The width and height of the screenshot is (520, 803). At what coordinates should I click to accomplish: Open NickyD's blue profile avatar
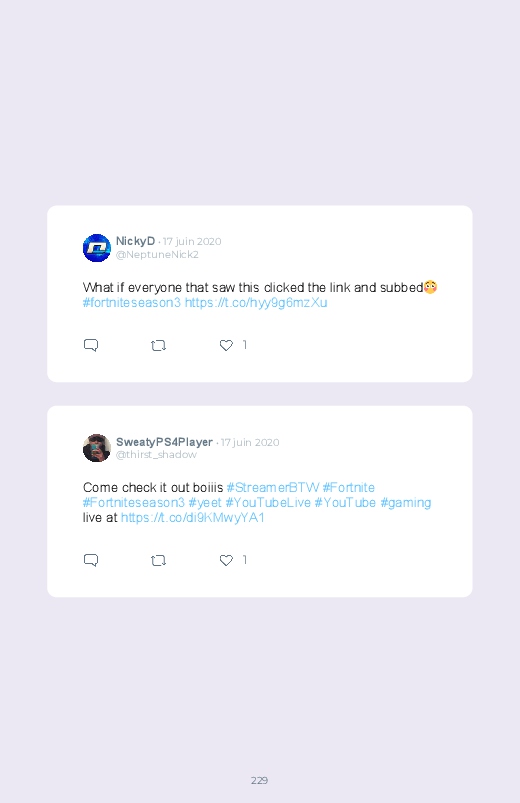pyautogui.click(x=97, y=248)
